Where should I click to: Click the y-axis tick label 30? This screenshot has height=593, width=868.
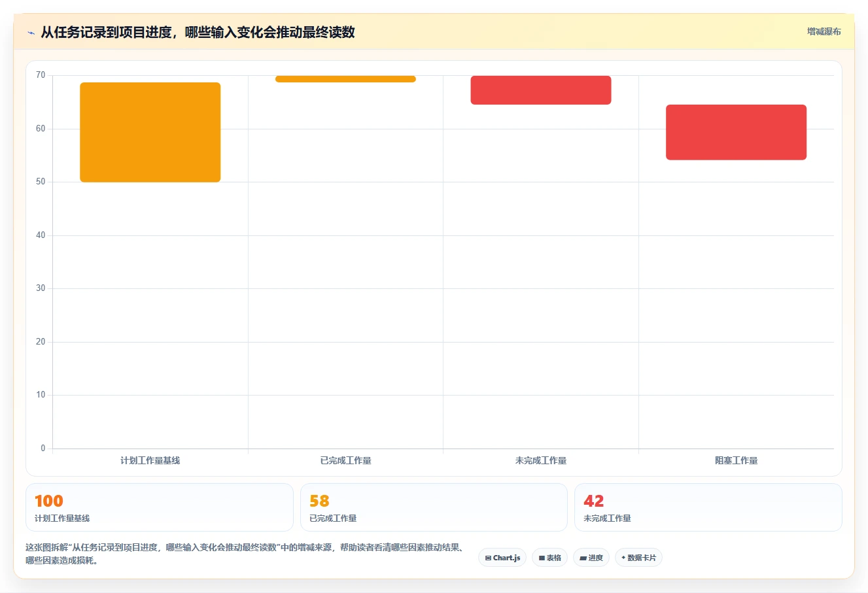[41, 288]
